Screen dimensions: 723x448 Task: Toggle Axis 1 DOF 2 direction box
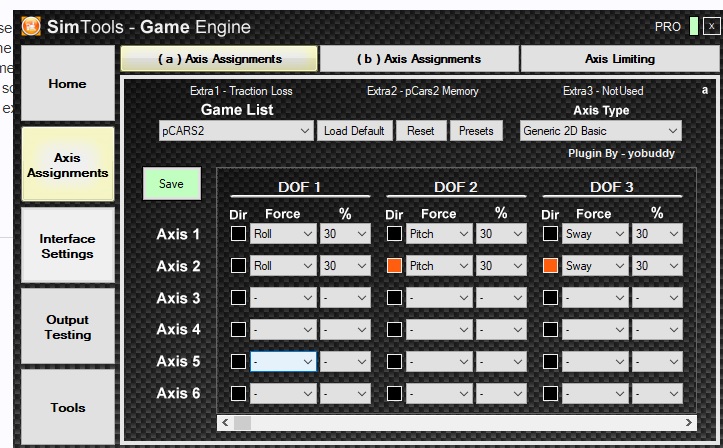[x=394, y=234]
